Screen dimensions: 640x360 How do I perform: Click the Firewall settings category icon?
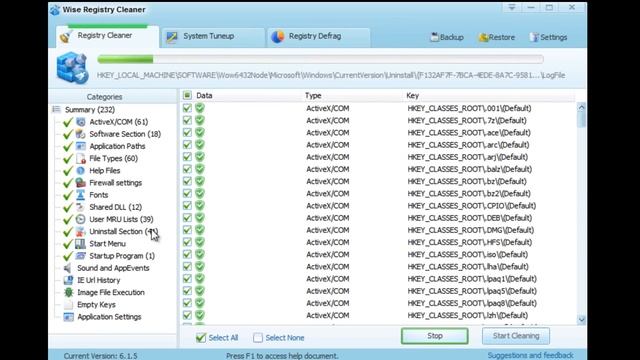[x=81, y=183]
